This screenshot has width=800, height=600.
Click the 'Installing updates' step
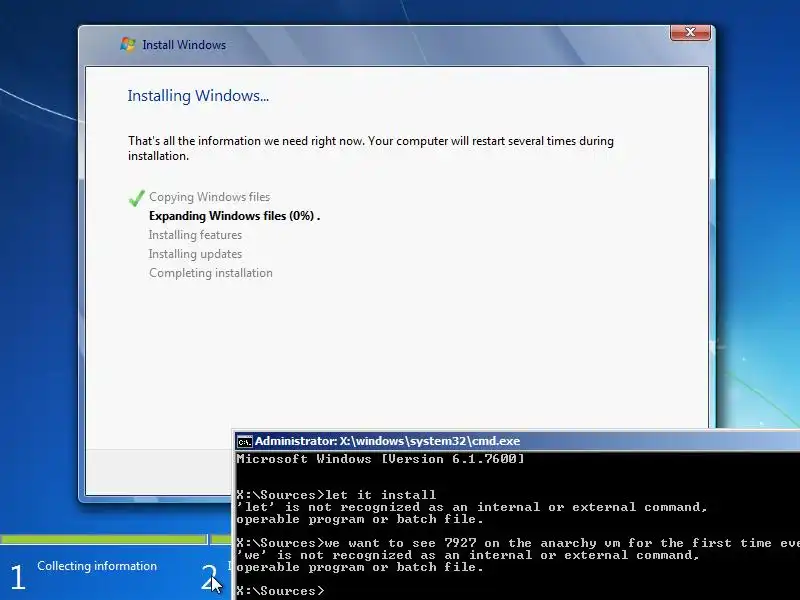(x=195, y=254)
